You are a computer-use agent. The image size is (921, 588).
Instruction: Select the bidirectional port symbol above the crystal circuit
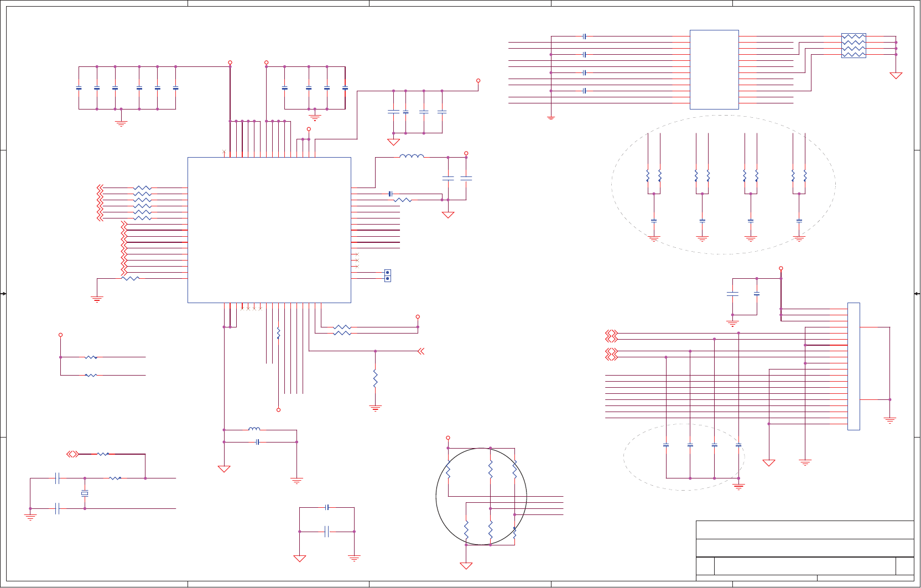(72, 454)
